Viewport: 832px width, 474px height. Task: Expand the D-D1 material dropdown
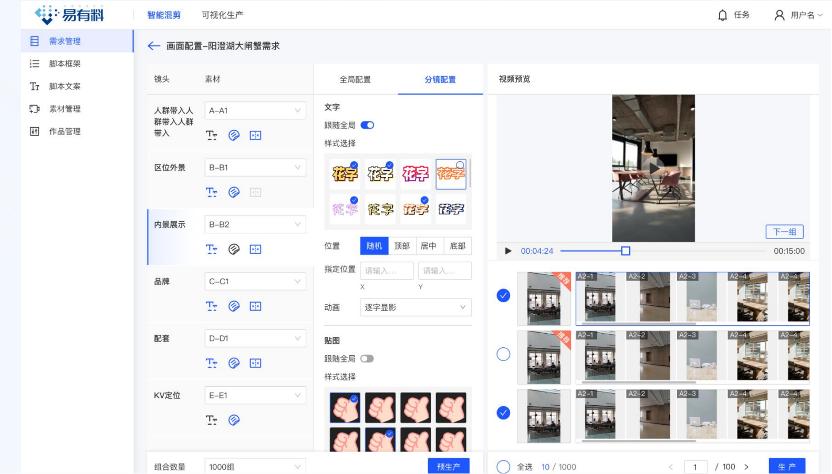pyautogui.click(x=255, y=338)
